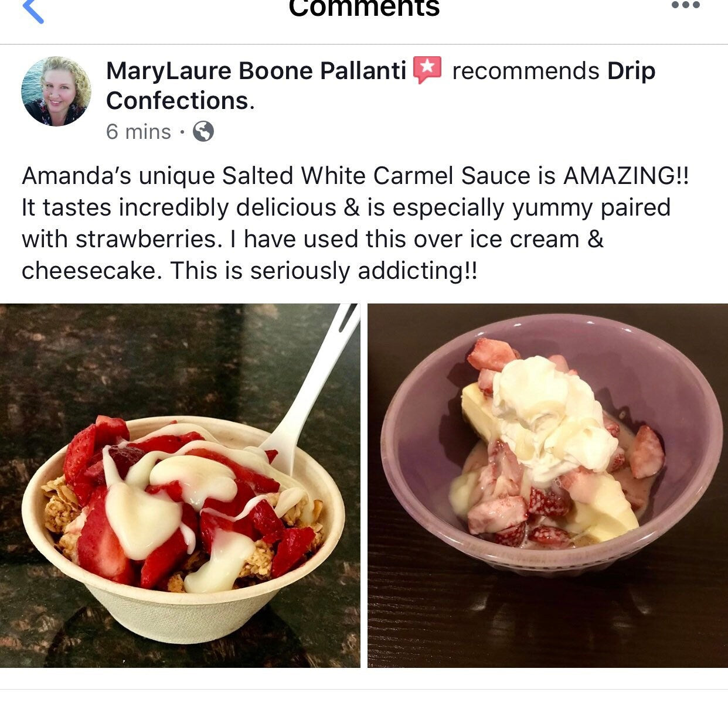Open the purple bowl cheesecake photo
The width and height of the screenshot is (728, 706).
tap(547, 485)
